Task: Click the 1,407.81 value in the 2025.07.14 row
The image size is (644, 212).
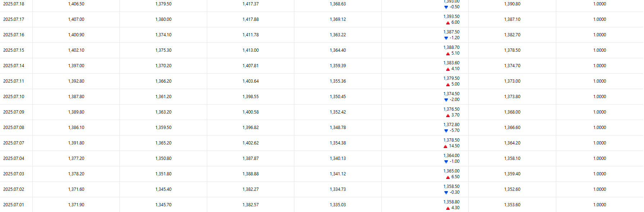Action: click(250, 66)
